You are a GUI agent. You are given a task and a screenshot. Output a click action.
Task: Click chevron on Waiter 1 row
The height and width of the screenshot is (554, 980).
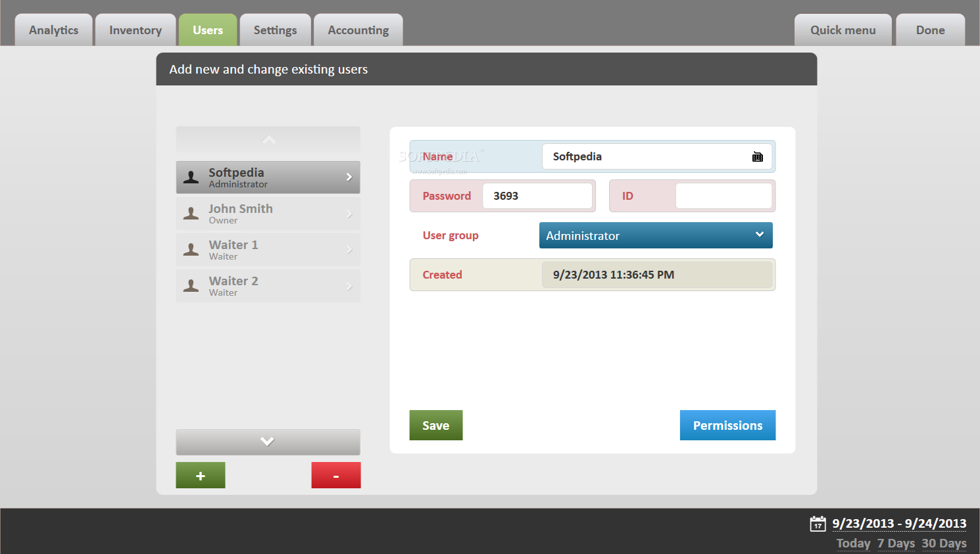(x=349, y=250)
